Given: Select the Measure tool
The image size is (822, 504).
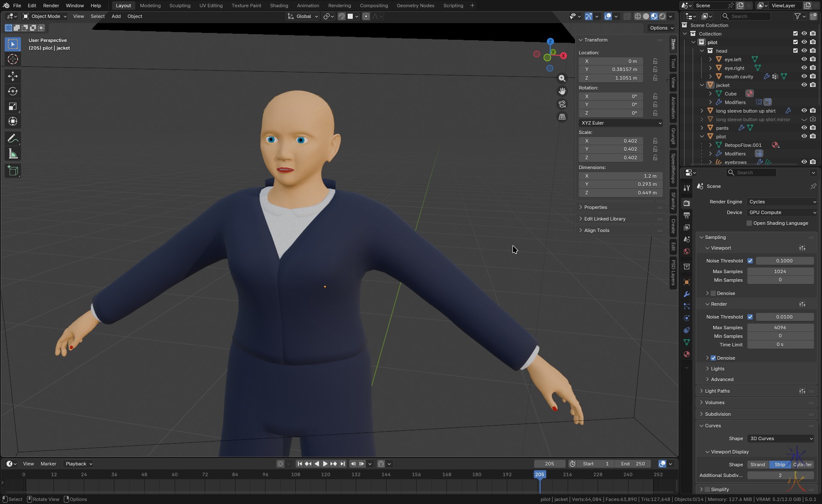Looking at the screenshot, I should tap(12, 154).
